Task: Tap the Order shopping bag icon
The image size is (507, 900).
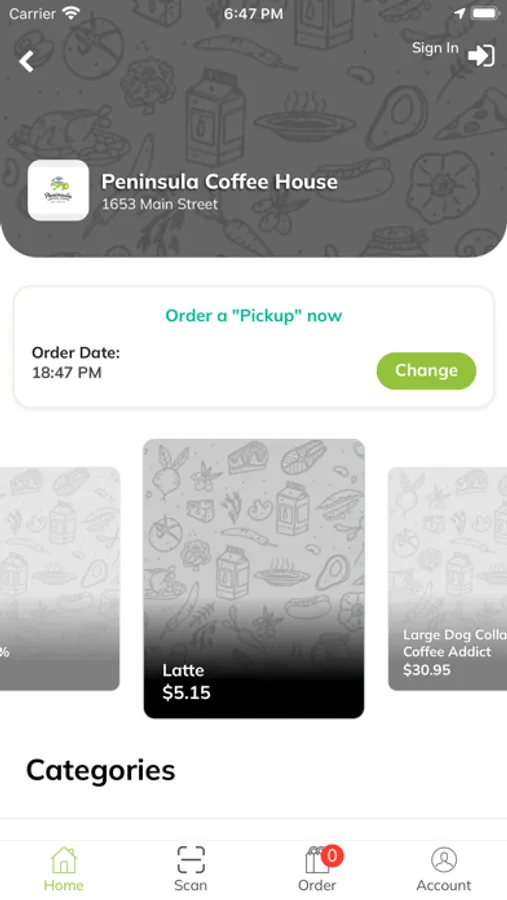Action: point(316,861)
